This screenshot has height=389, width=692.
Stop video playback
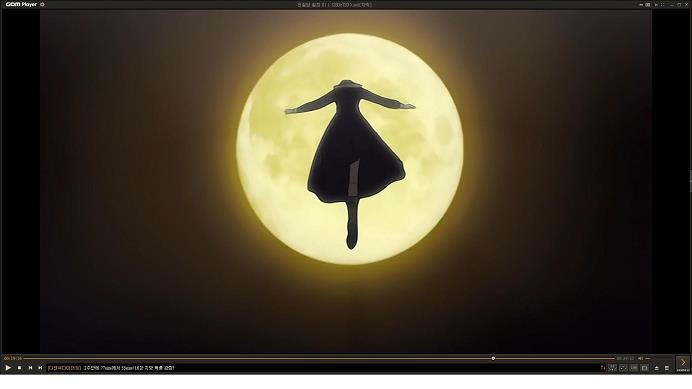pyautogui.click(x=19, y=367)
